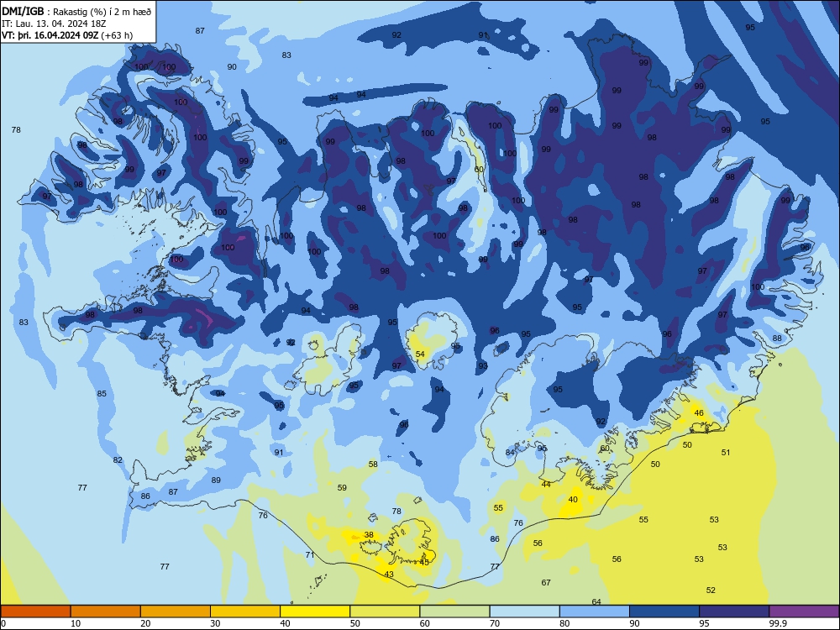
Task: Select the map value '67'
Action: (546, 582)
